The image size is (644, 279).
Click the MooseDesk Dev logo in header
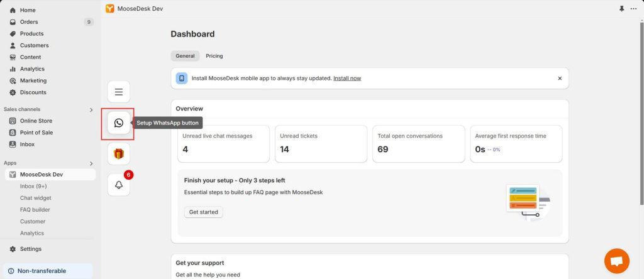pyautogui.click(x=109, y=9)
